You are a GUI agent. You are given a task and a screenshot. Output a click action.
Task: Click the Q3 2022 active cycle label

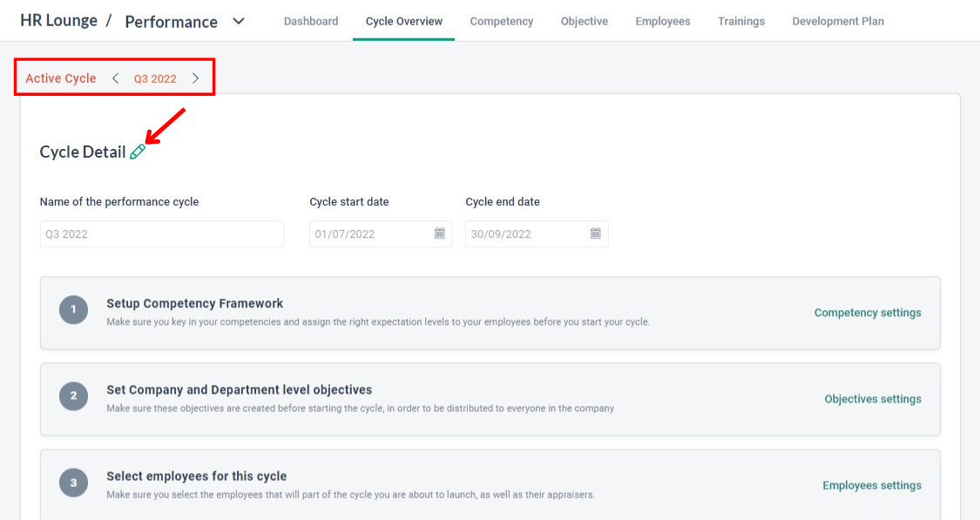tap(155, 78)
